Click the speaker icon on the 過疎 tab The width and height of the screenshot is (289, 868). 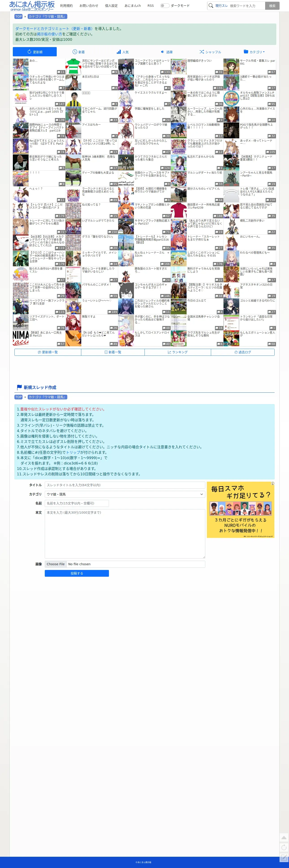[x=162, y=52]
